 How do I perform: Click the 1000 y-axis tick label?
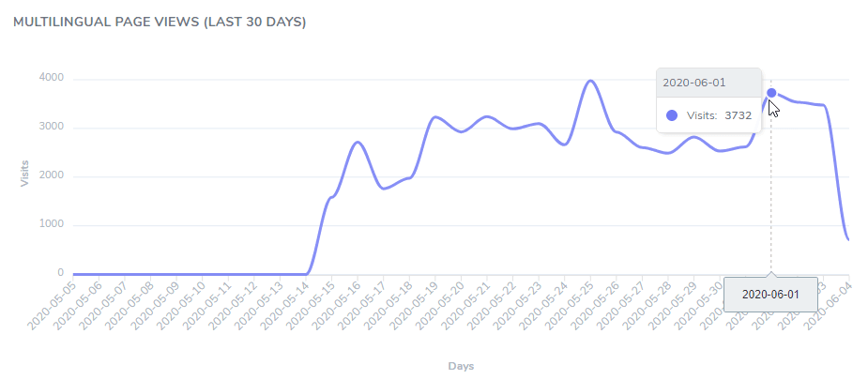(51, 224)
